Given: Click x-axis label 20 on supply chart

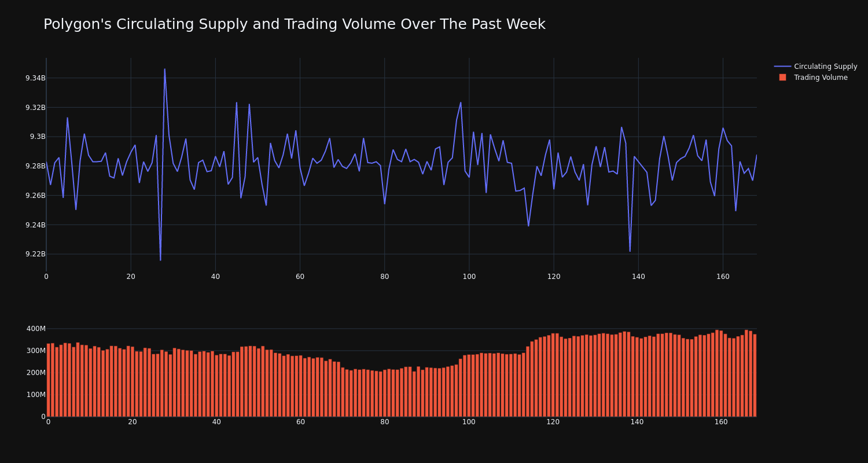Looking at the screenshot, I should tap(131, 277).
